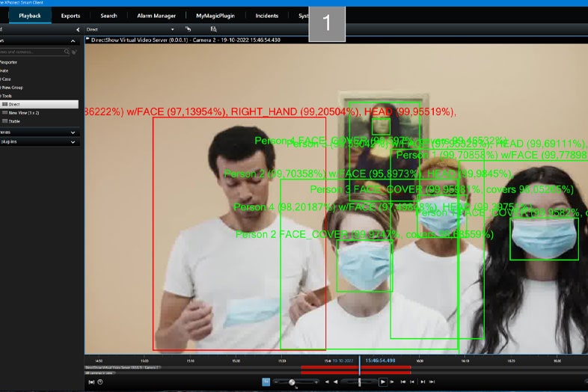The image size is (588, 392).
Task: Click the camera indicator icon in video title bar
Action: point(88,39)
